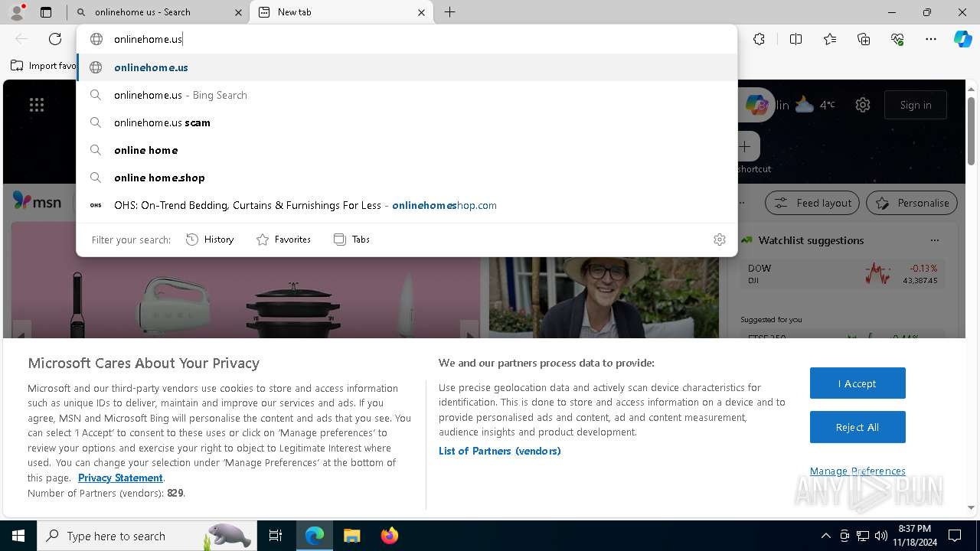Open 'Manage Preferences' link

coord(857,471)
